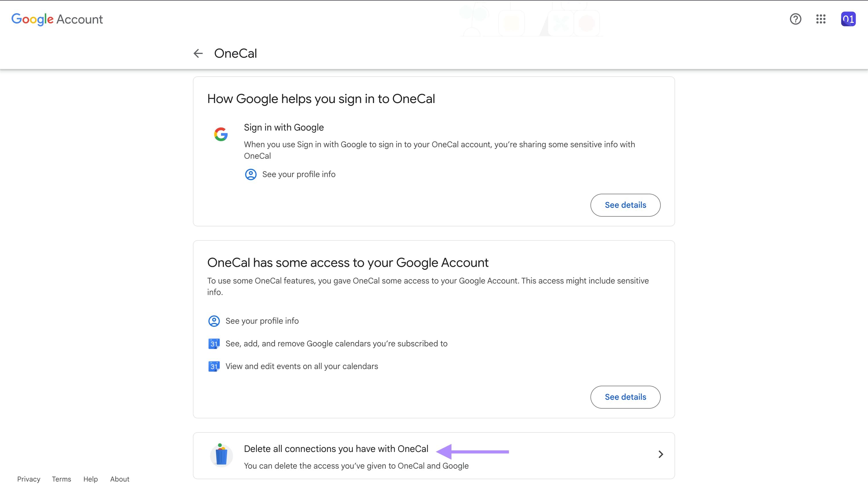Select the Google G sign-in logo
868x493 pixels.
coord(220,134)
